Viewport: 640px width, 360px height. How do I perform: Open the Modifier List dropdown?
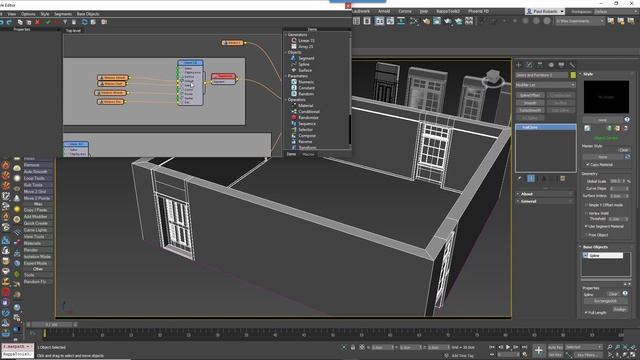click(545, 85)
